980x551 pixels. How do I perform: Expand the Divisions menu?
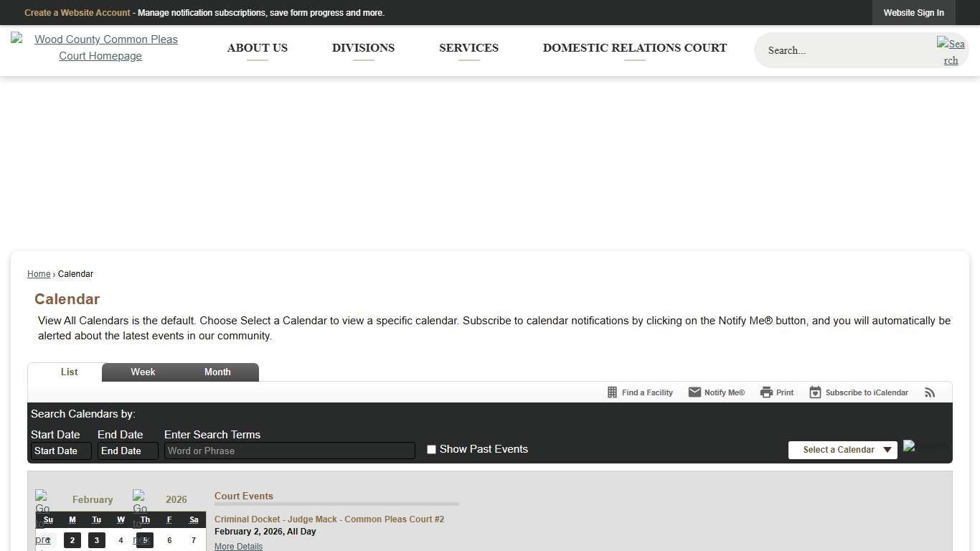pyautogui.click(x=363, y=48)
